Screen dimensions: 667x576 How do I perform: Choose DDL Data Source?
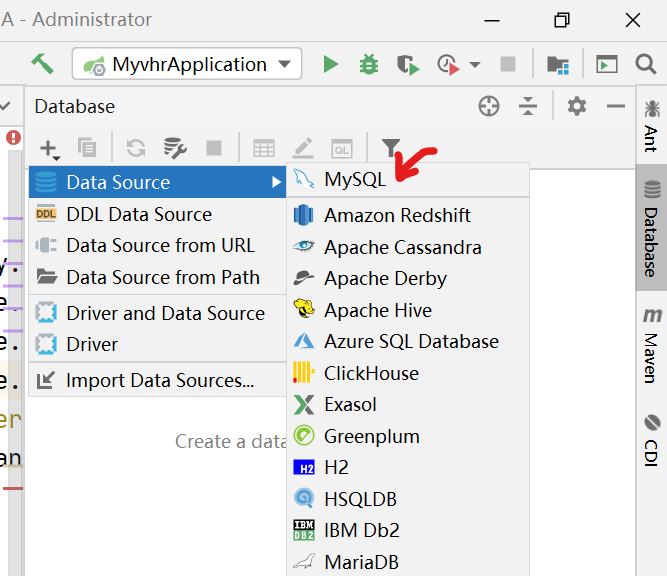(157, 214)
